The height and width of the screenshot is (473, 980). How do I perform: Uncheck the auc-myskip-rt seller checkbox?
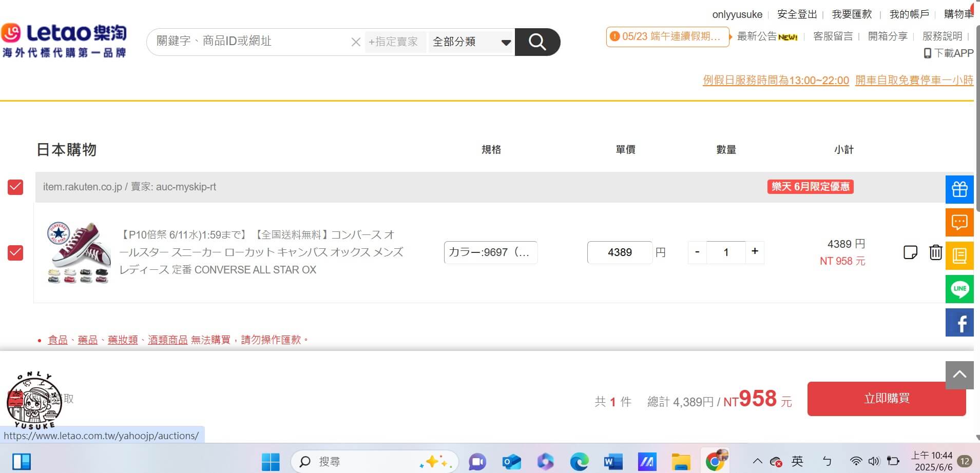pyautogui.click(x=15, y=187)
